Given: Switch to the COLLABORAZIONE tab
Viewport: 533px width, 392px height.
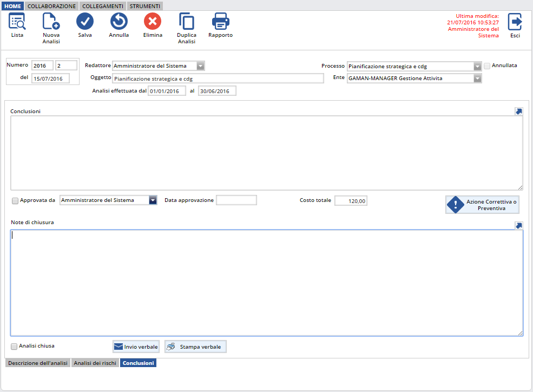Looking at the screenshot, I should [51, 6].
